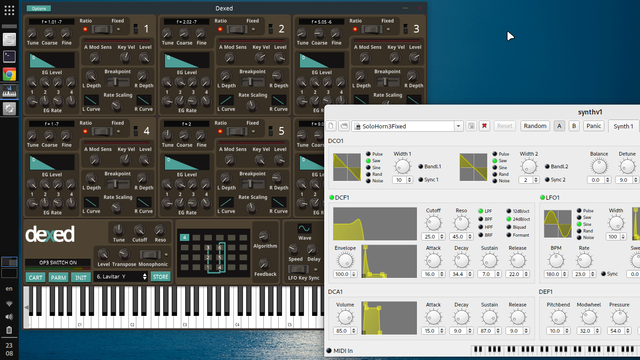Viewport: 640px width, 360px height.
Task: Click the network wifi icon in the panel
Action: click(9, 303)
